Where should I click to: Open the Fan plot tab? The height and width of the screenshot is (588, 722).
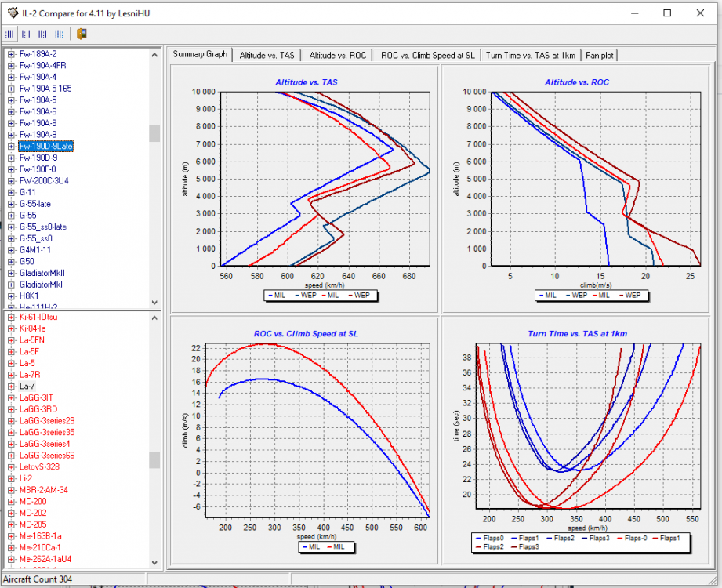pos(600,56)
